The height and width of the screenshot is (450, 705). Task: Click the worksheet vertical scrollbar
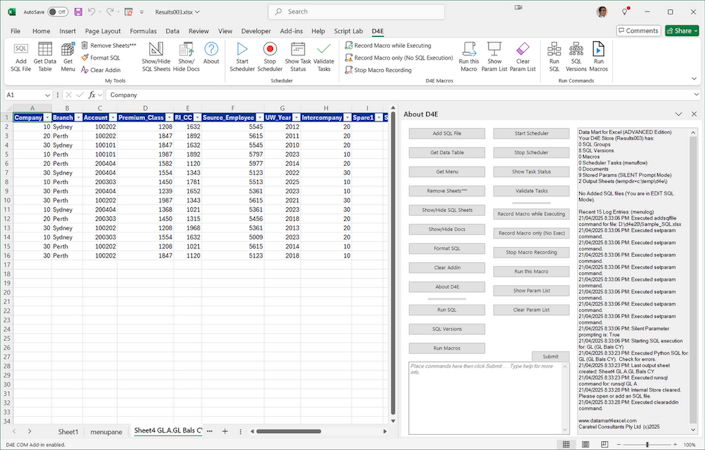(x=393, y=263)
